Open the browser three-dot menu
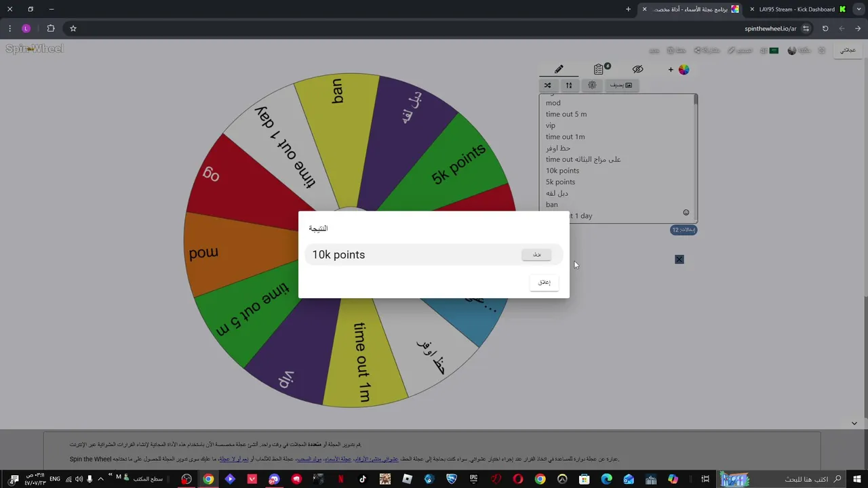Viewport: 868px width, 488px height. 9,28
